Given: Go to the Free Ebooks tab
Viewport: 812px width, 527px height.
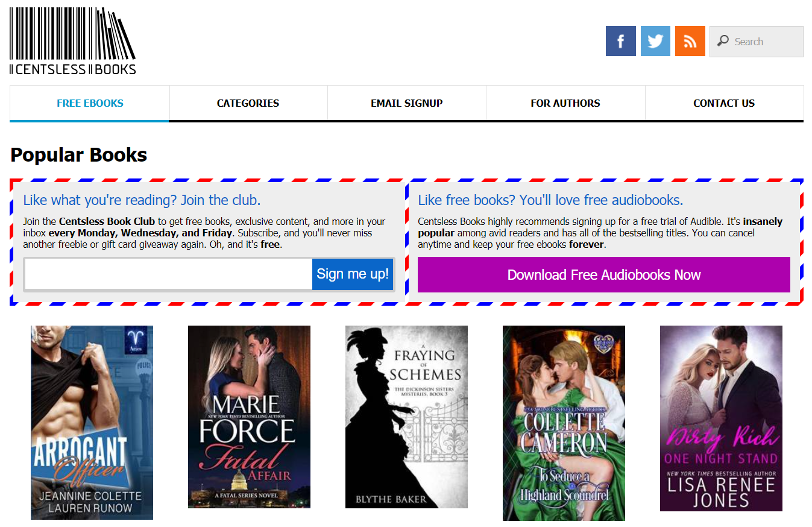Looking at the screenshot, I should click(90, 103).
